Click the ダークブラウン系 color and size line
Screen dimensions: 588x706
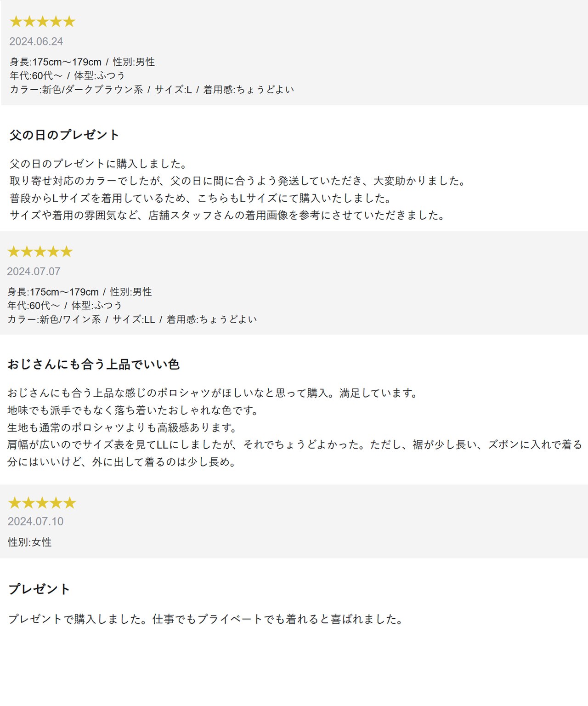click(x=152, y=89)
